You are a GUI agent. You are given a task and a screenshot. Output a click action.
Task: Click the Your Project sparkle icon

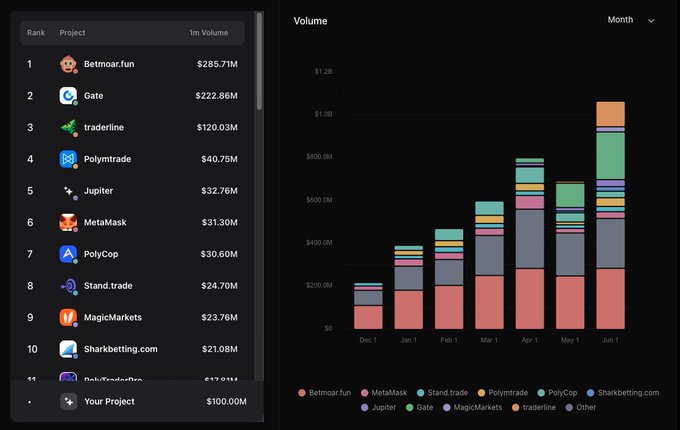point(69,401)
